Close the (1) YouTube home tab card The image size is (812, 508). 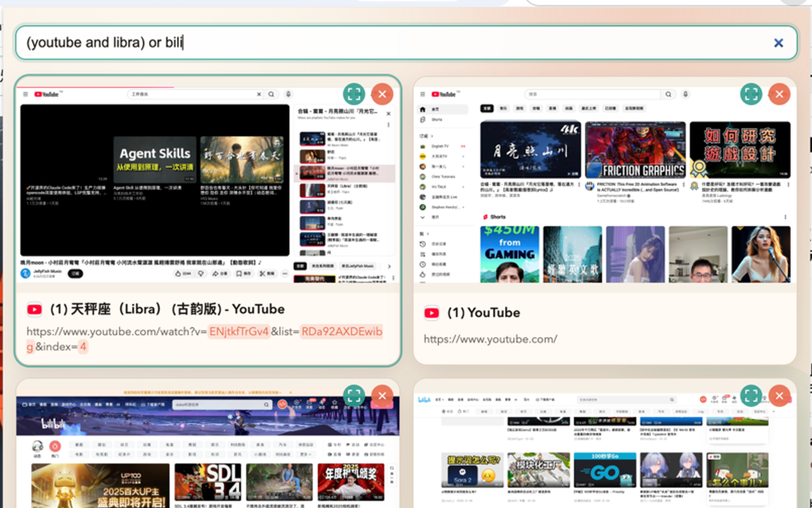tap(779, 95)
